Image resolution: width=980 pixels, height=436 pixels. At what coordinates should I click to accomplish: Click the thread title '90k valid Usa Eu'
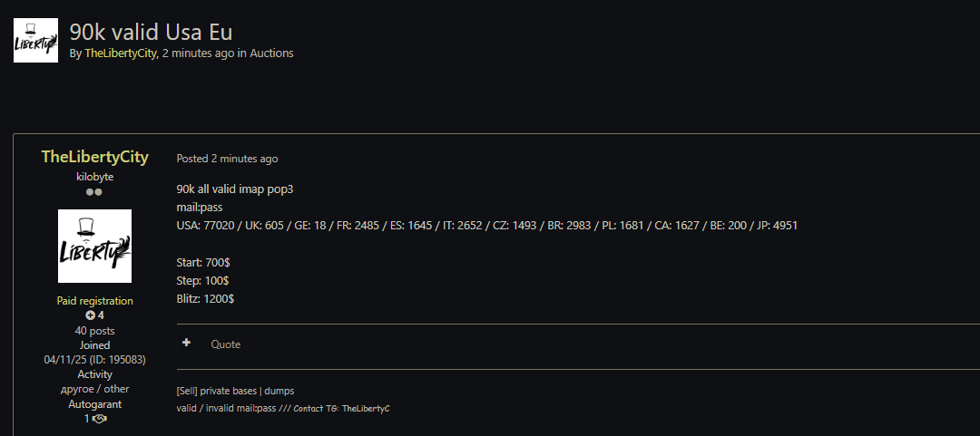coord(151,32)
